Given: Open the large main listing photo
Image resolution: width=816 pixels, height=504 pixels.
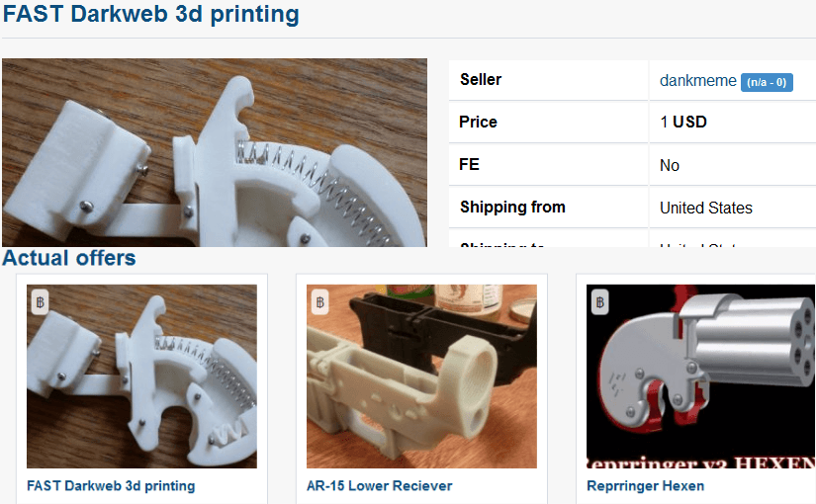Looking at the screenshot, I should [215, 152].
